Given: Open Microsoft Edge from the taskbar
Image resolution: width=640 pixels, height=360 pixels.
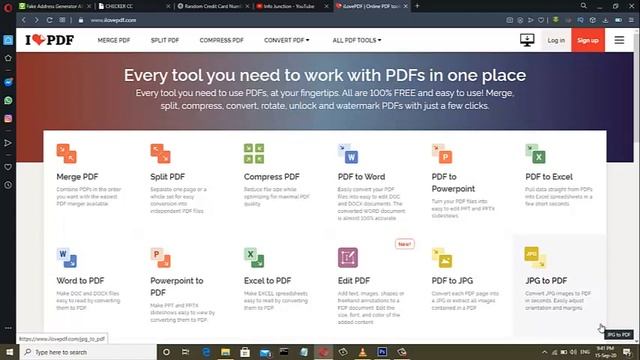Looking at the screenshot, I should click(206, 352).
